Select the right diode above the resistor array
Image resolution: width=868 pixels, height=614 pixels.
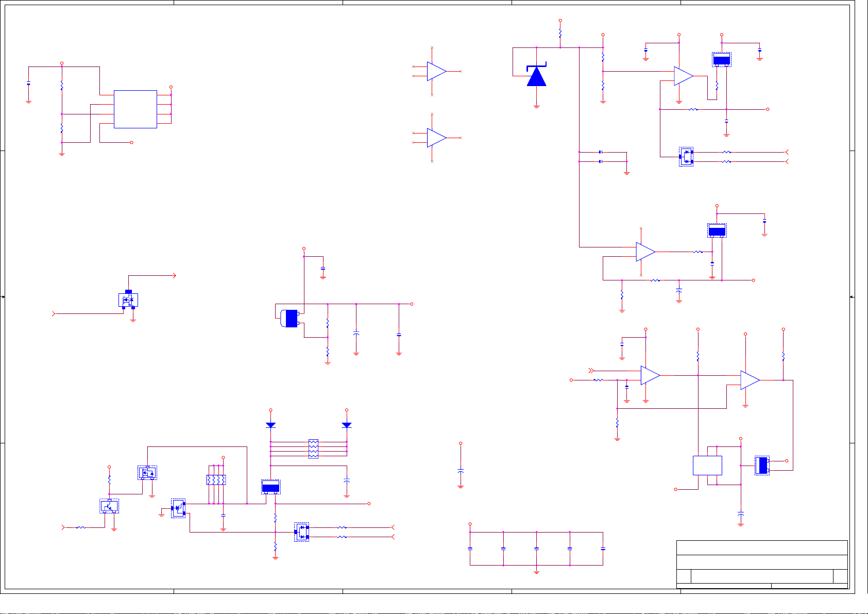(x=347, y=425)
